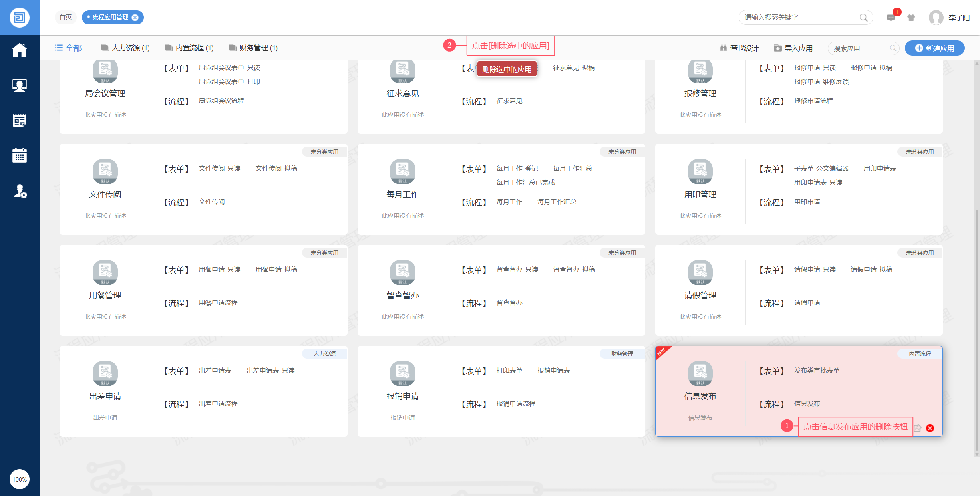Close the 流程应用管理 tab
The image size is (980, 496).
pyautogui.click(x=135, y=17)
